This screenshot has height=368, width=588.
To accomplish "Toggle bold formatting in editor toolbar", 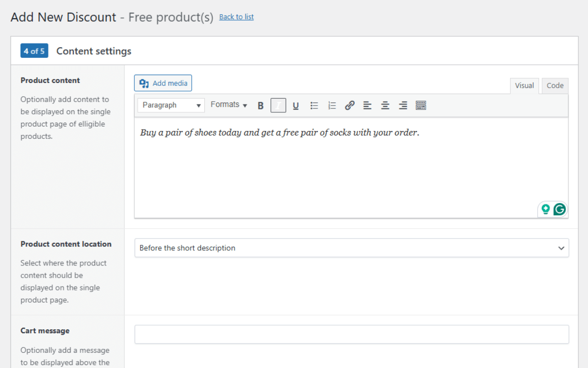I will coord(261,105).
